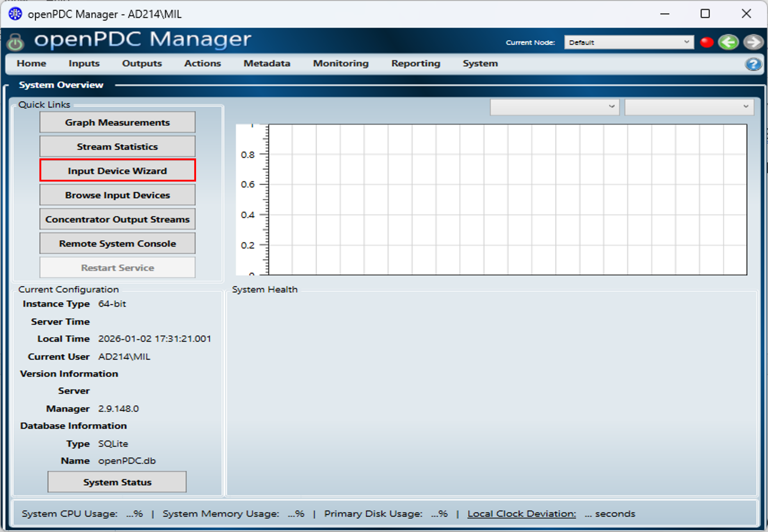
Task: Open the second chart selection dropdown
Action: (x=689, y=107)
